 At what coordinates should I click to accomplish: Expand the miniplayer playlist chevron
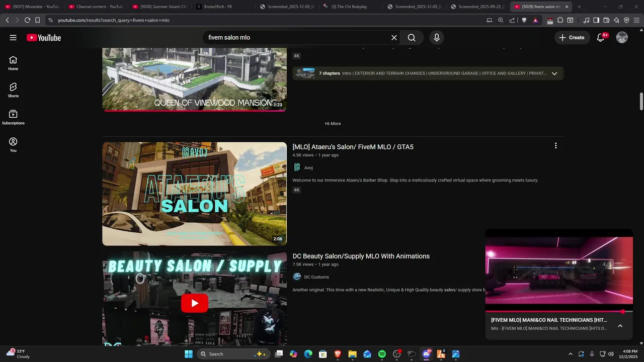620,326
